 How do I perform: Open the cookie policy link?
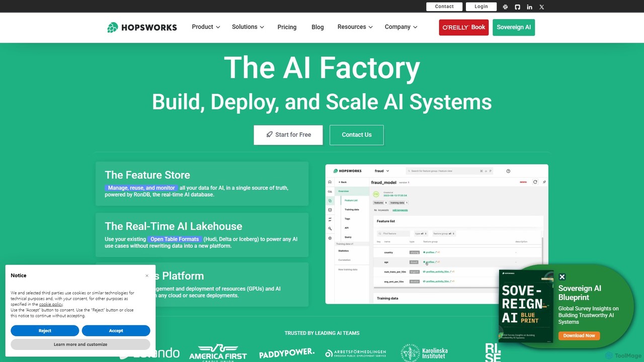pyautogui.click(x=51, y=304)
